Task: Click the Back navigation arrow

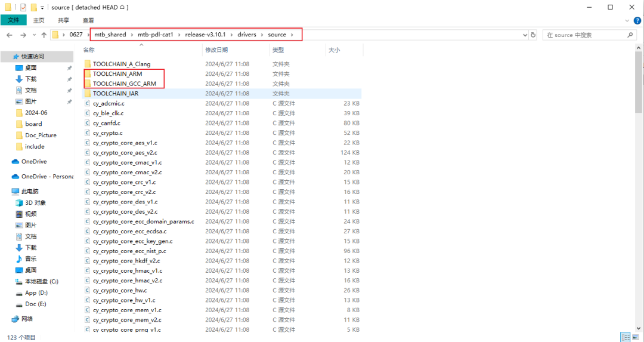Action: pyautogui.click(x=10, y=35)
